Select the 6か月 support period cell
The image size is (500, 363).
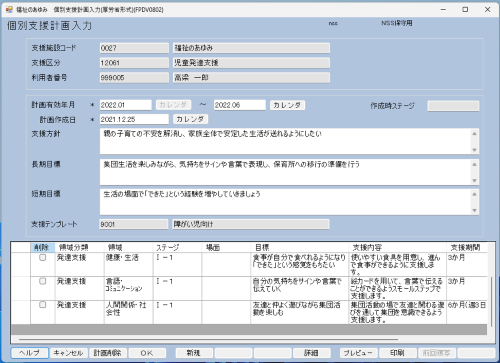(x=467, y=312)
